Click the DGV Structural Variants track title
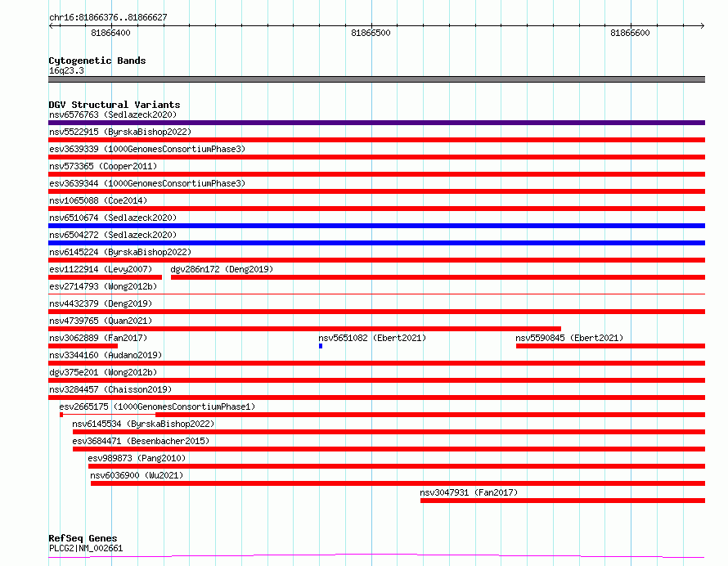This screenshot has height=566, width=728. [115, 105]
